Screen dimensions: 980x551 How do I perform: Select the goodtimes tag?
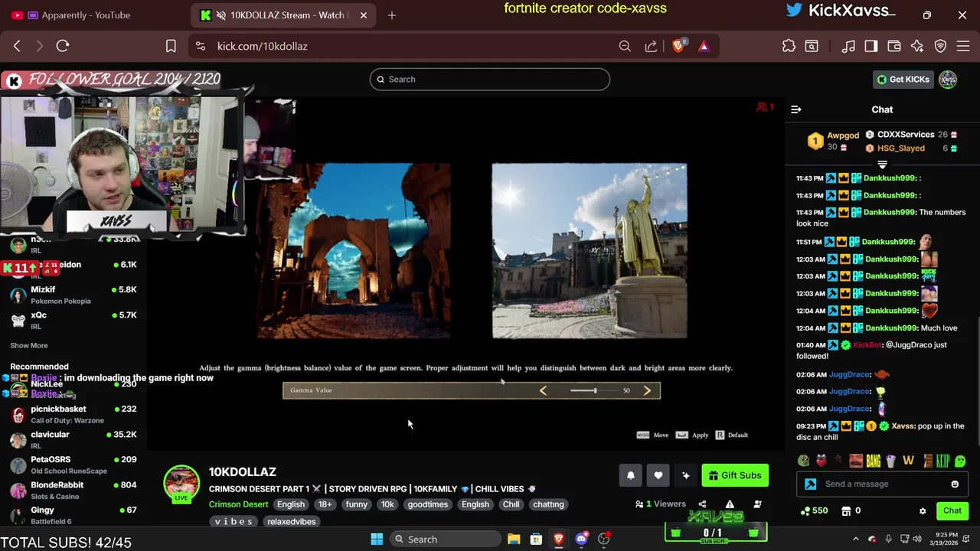[427, 504]
